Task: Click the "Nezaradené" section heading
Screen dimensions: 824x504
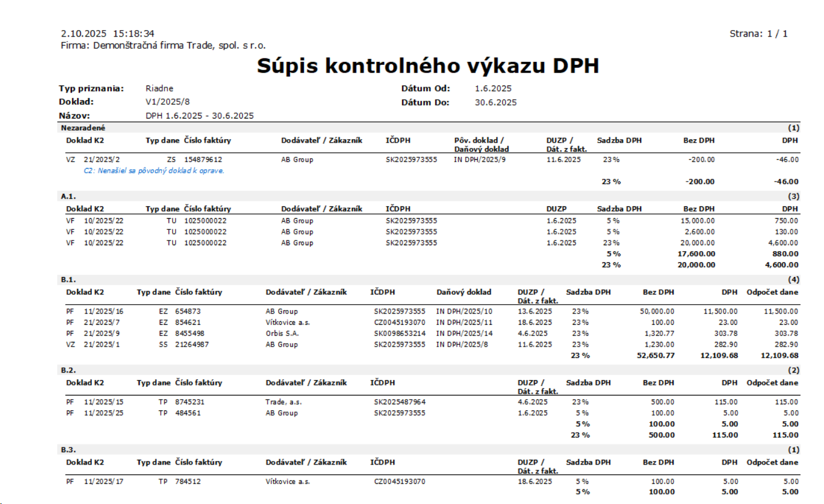Action: coord(83,127)
